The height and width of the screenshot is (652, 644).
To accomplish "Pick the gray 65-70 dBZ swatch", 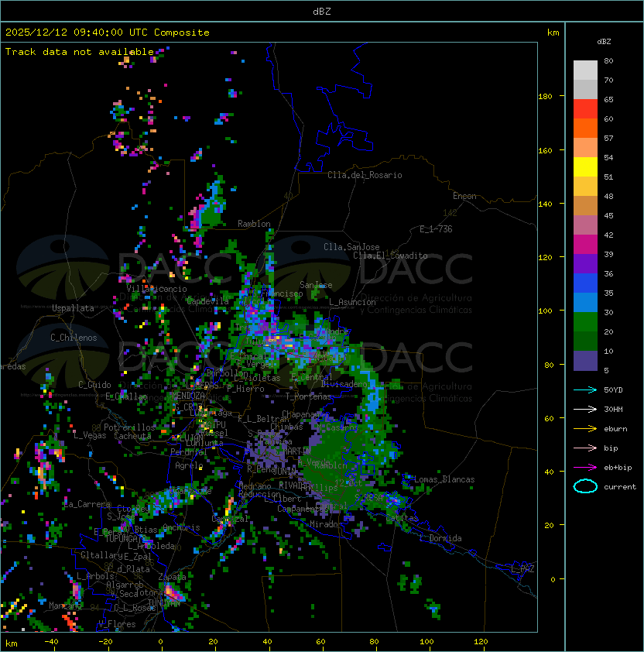I will [x=585, y=89].
